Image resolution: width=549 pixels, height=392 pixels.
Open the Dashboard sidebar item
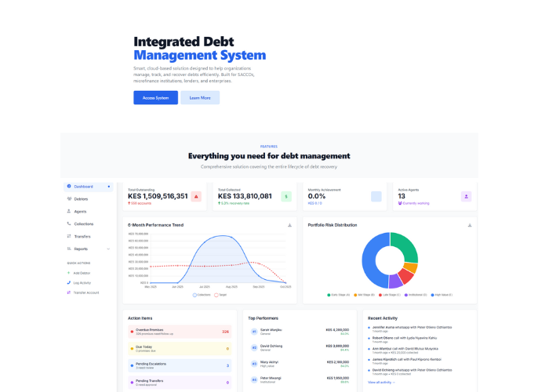[x=83, y=187]
